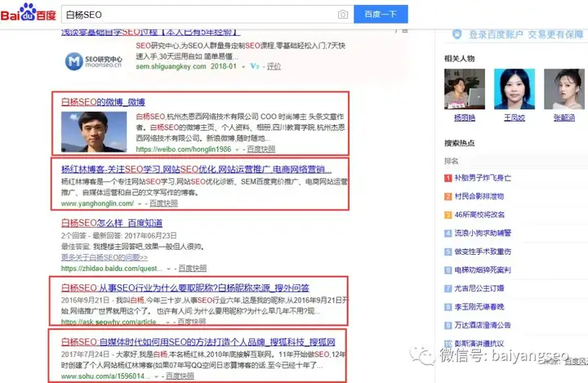Open 百度快照 for ask.seowhy.com result

(192, 322)
